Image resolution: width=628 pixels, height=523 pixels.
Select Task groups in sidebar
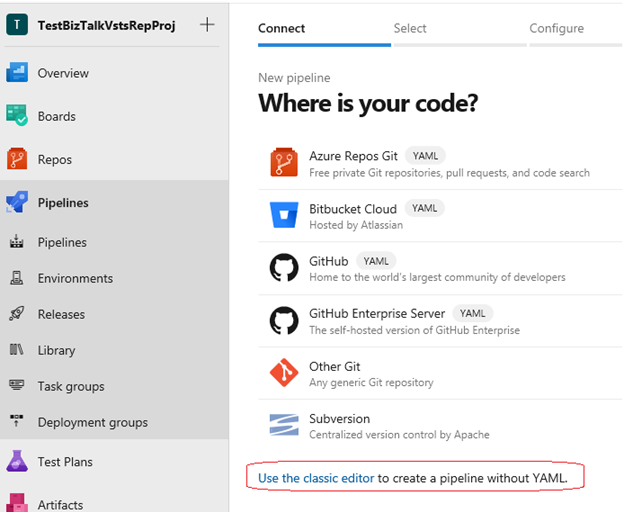(71, 386)
